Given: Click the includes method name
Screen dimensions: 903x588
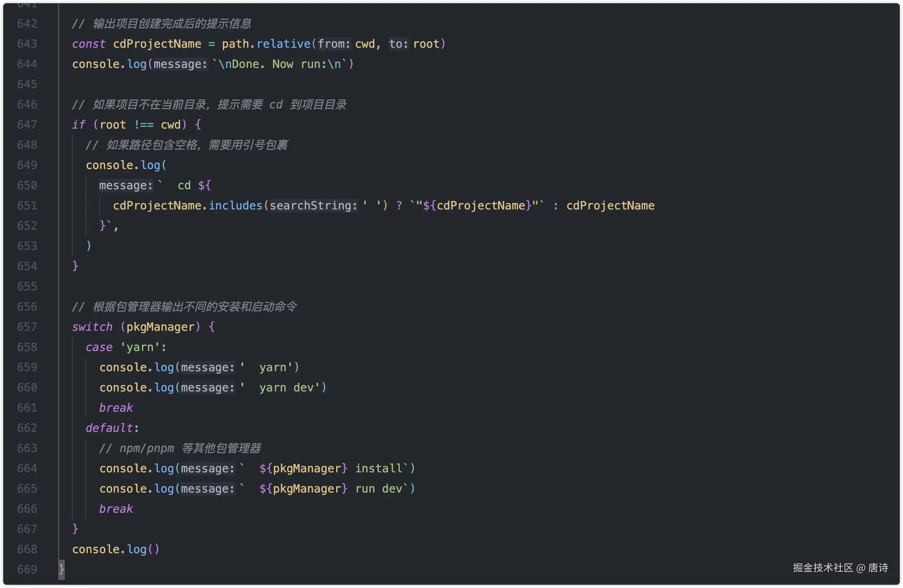Looking at the screenshot, I should coord(235,205).
